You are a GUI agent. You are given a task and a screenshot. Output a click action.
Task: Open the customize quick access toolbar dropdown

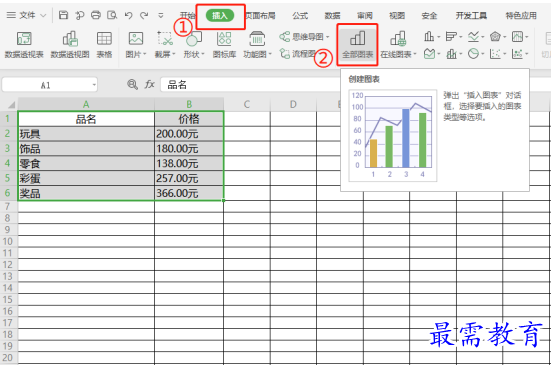click(x=161, y=15)
